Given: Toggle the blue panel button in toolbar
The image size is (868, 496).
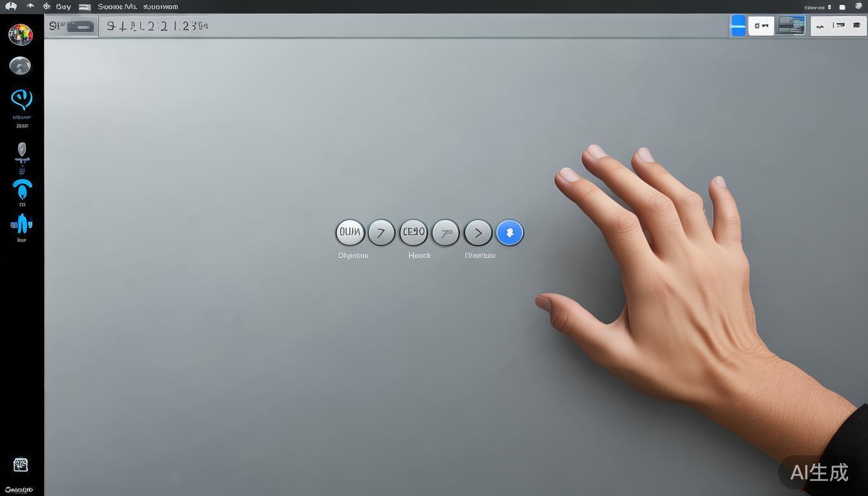Looking at the screenshot, I should 738,26.
